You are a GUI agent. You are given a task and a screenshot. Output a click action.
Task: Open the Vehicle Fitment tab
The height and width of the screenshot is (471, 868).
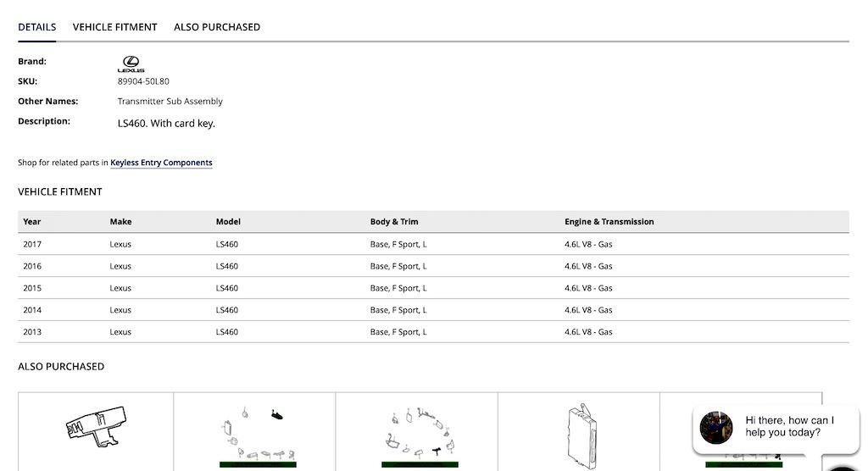click(x=115, y=27)
